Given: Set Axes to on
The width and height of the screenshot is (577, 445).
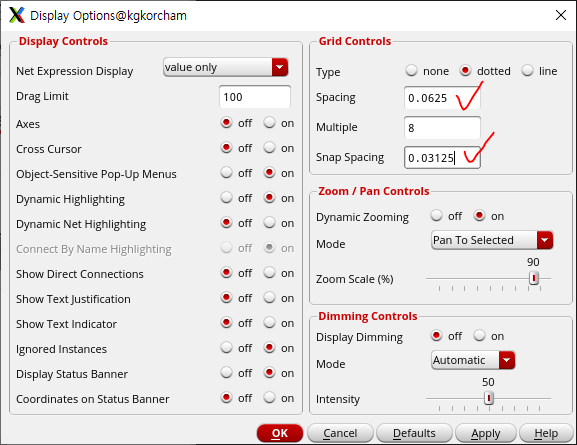Looking at the screenshot, I should click(269, 123).
